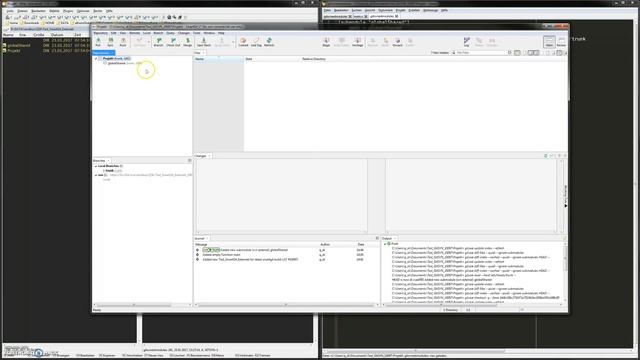Select the Journal panel tab
640x360 pixels.
202,238
